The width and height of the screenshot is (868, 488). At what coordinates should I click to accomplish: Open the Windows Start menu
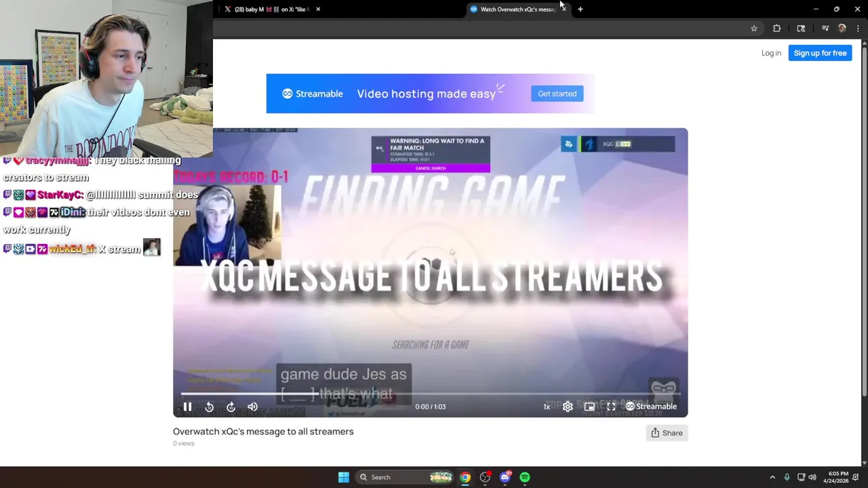tap(344, 477)
